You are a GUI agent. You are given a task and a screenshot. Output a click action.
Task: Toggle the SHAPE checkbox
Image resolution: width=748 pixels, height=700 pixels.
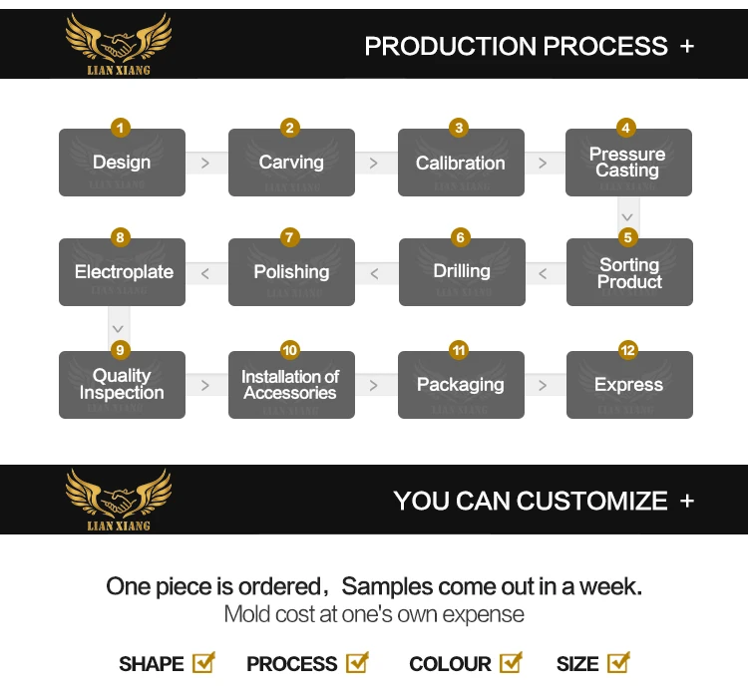(x=203, y=662)
